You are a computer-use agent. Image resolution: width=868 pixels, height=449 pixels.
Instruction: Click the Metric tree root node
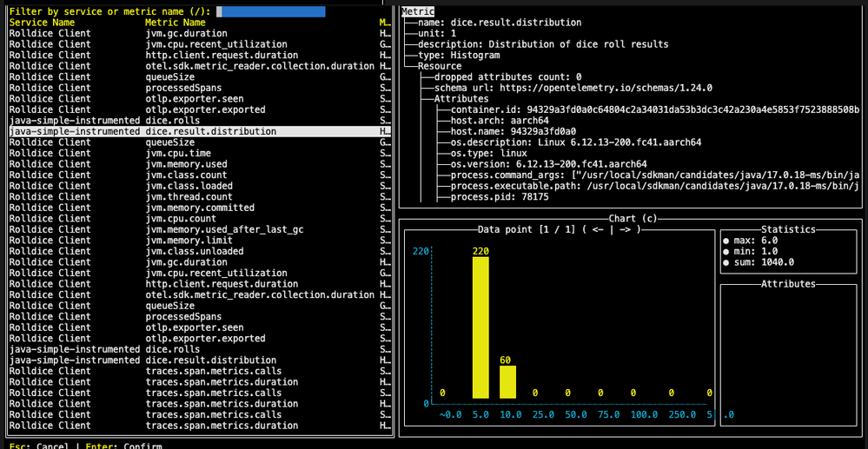(418, 11)
